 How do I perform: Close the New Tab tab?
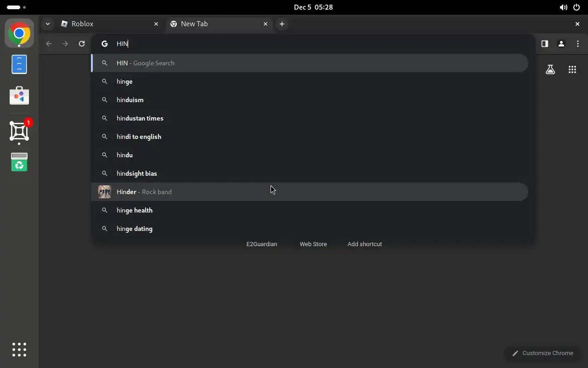265,24
